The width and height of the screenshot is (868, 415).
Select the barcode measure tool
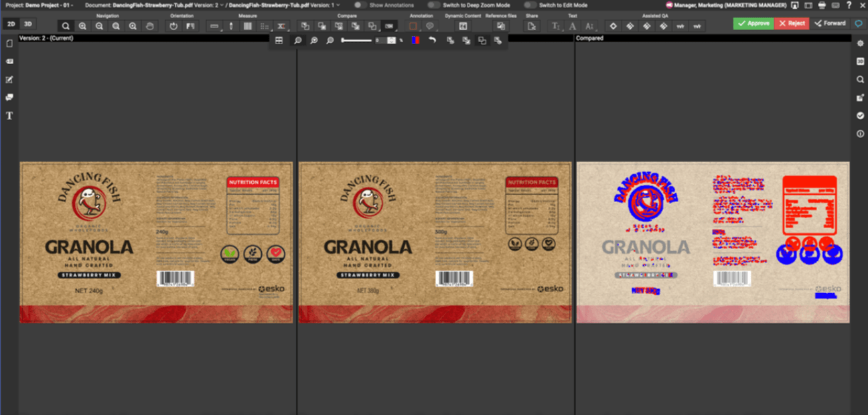[247, 26]
